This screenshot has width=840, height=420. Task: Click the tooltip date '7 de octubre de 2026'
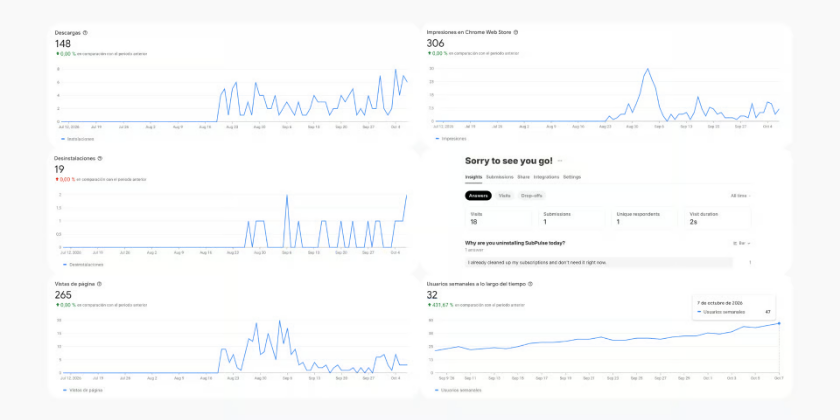tap(719, 303)
